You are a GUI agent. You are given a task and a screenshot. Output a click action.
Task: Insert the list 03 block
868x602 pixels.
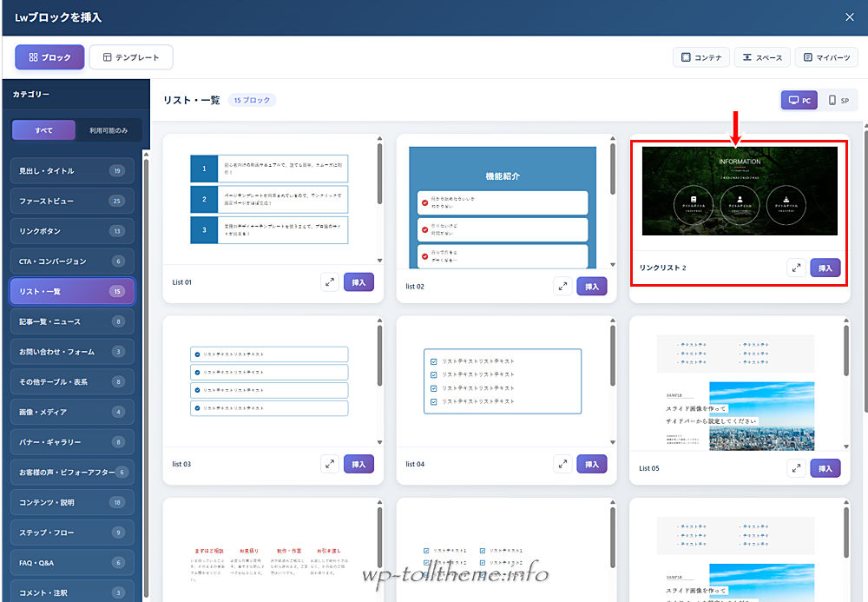(358, 464)
